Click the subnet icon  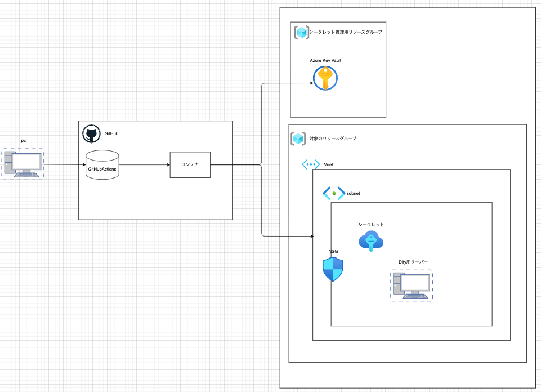[x=333, y=193]
